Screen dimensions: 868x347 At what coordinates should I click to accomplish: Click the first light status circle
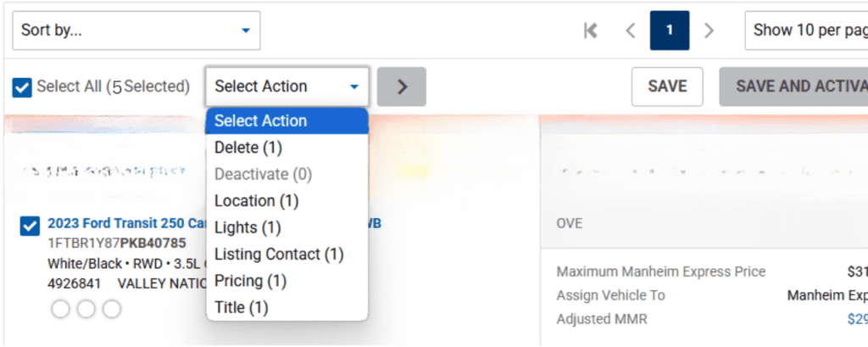tap(60, 310)
